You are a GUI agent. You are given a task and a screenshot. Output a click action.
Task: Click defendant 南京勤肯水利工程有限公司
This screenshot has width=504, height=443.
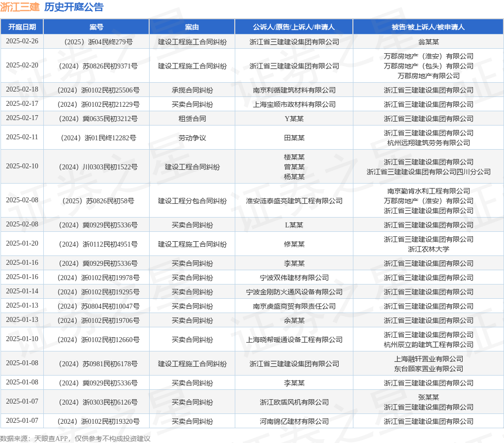pos(429,191)
